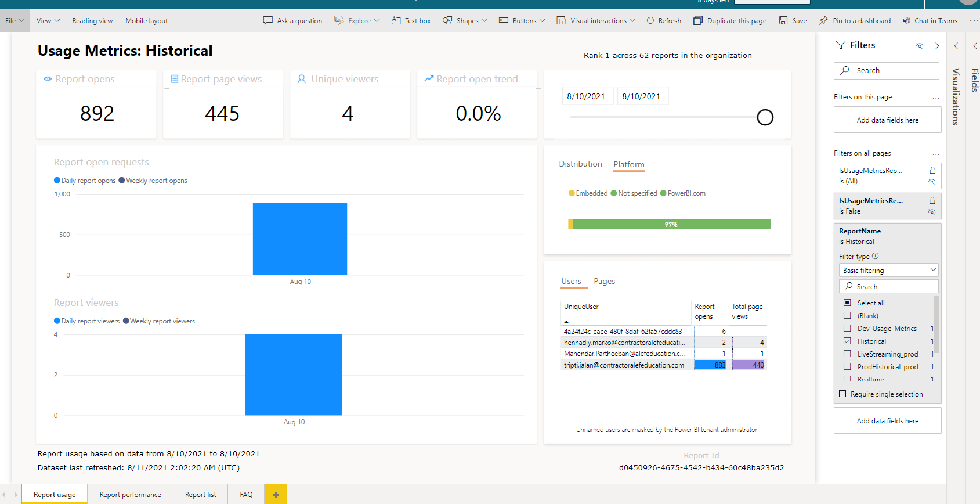Click the Filters pane search field

click(x=887, y=70)
